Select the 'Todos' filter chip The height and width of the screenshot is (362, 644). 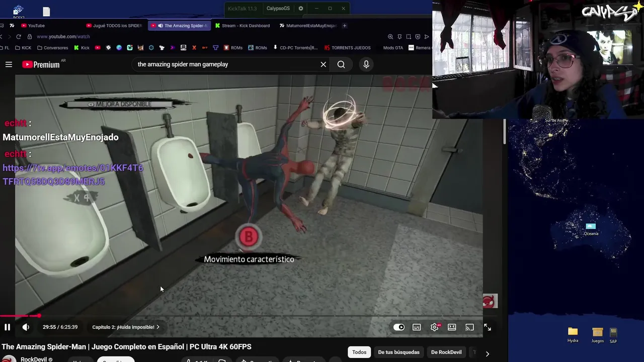[359, 352]
